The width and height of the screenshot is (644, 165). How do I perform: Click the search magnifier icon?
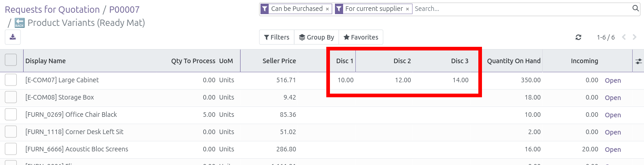tap(636, 8)
